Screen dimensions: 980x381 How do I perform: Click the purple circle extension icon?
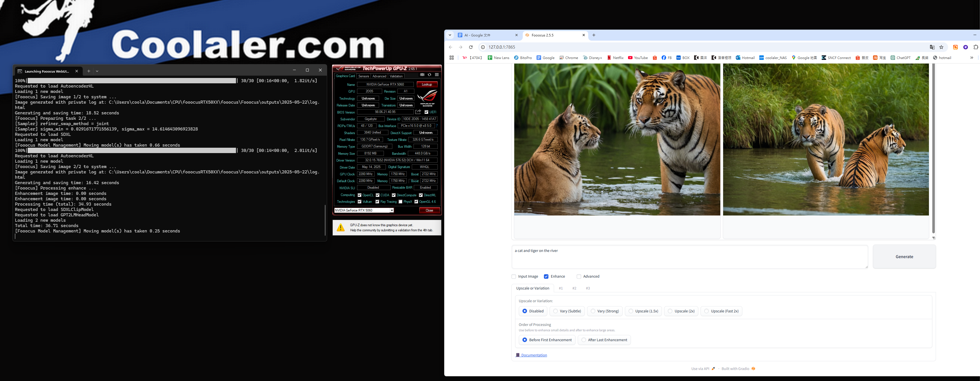966,47
